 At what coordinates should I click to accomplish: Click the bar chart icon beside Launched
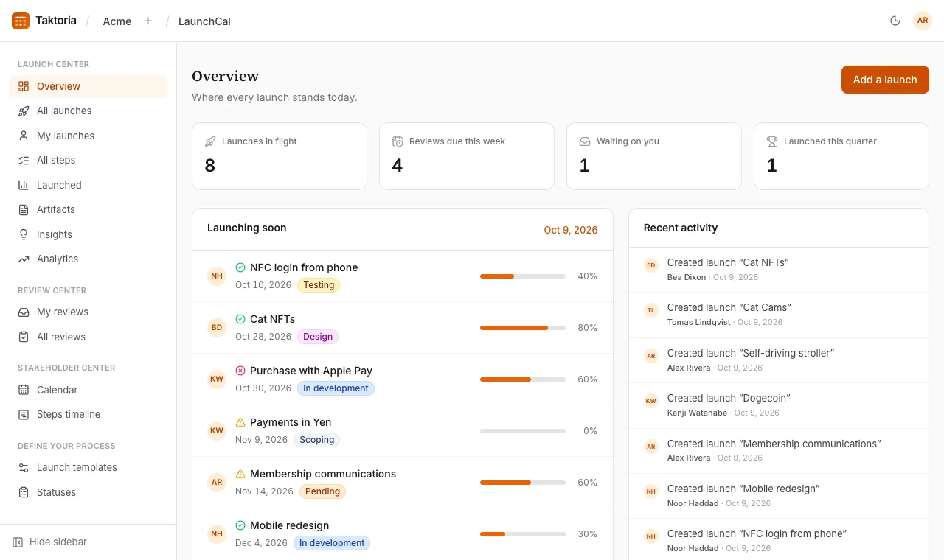[24, 185]
